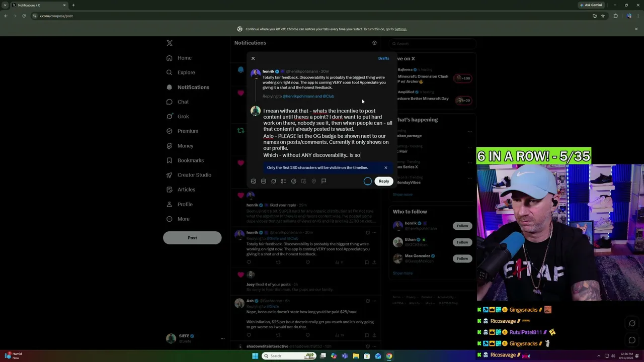Go back in Chrome
The height and width of the screenshot is (362, 644).
coord(6,16)
